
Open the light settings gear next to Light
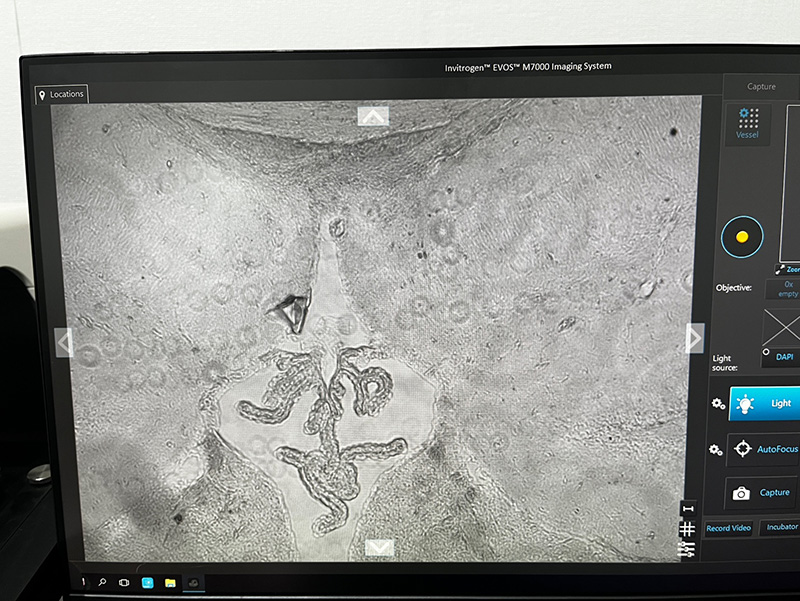click(x=717, y=403)
